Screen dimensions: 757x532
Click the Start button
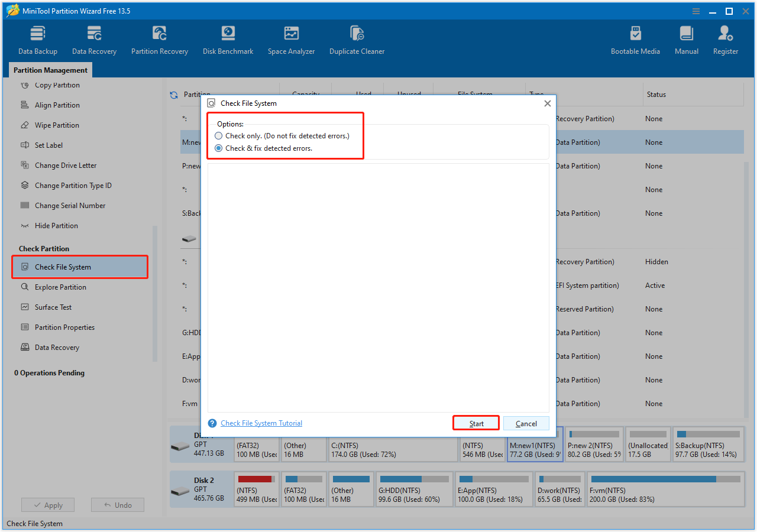475,423
